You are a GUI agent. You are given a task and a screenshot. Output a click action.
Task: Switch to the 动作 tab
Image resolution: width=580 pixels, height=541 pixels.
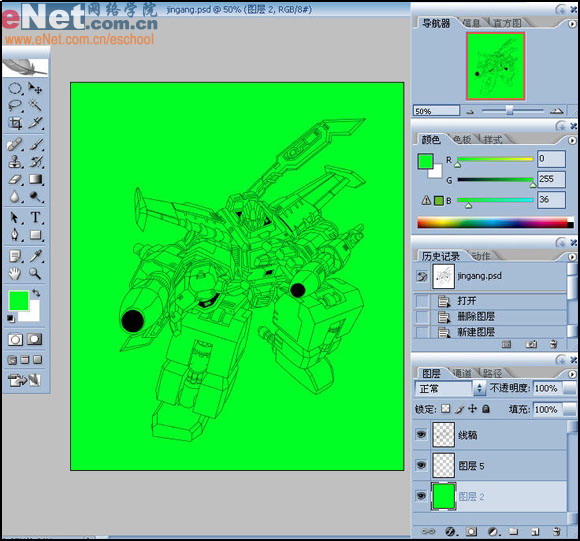point(481,256)
